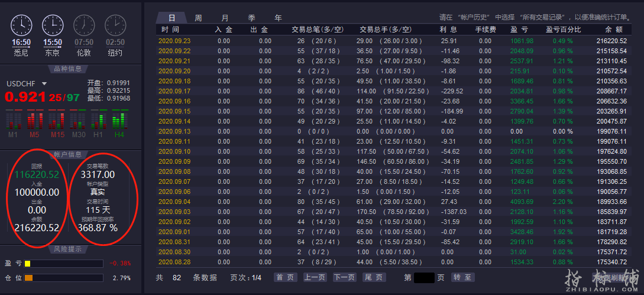Switch to the 月 (monthly) tab
The width and height of the screenshot is (644, 295).
[225, 18]
